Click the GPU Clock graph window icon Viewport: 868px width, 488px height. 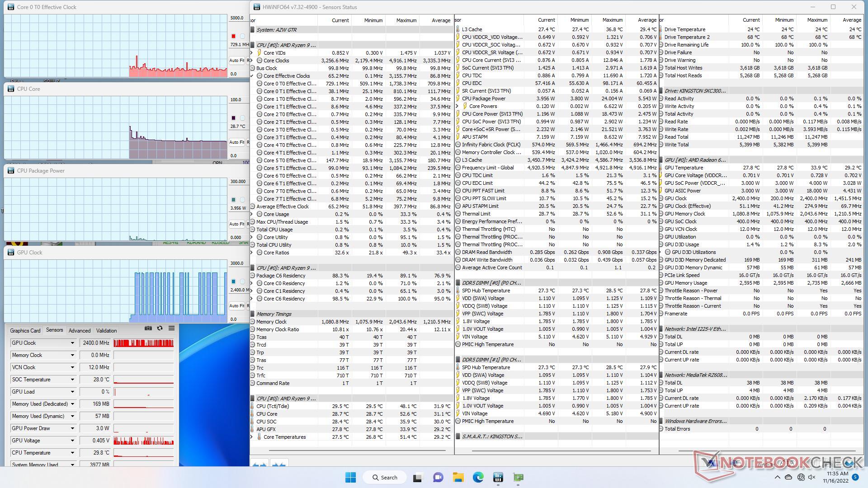(11, 253)
